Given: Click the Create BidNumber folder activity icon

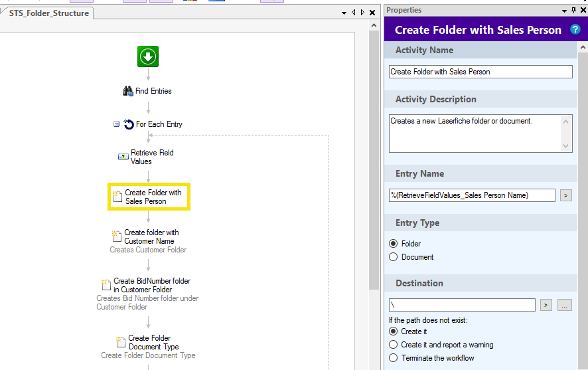Looking at the screenshot, I should coord(106,285).
